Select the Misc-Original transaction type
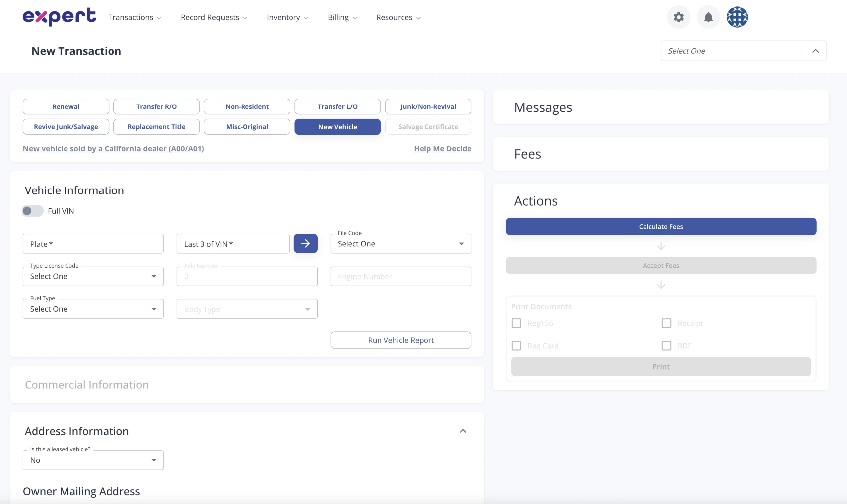This screenshot has height=504, width=847. pyautogui.click(x=247, y=127)
